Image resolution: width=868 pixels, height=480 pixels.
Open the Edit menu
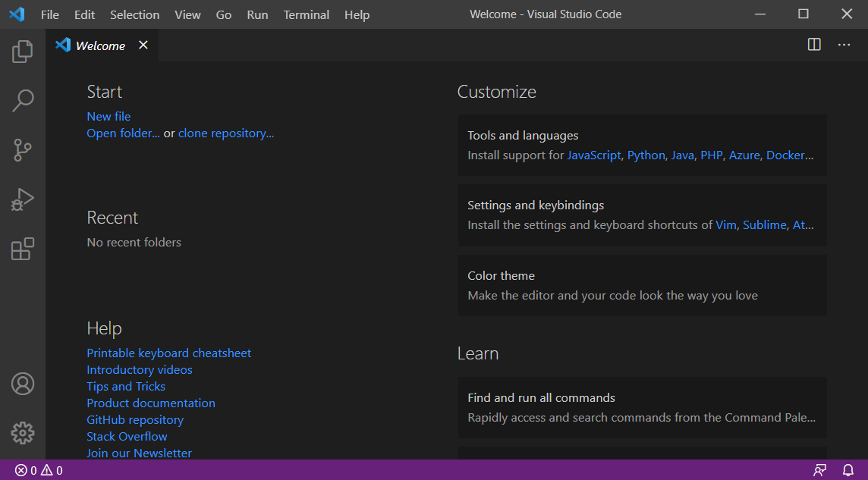click(85, 15)
